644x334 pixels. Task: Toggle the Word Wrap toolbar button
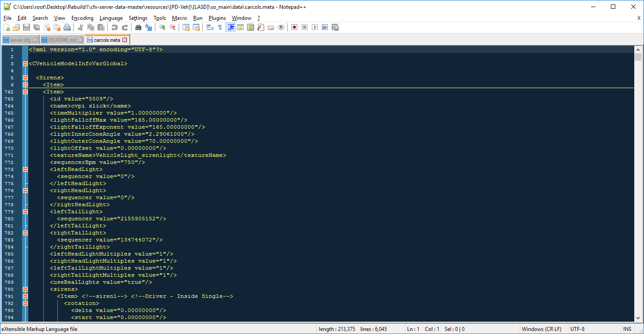[210, 27]
